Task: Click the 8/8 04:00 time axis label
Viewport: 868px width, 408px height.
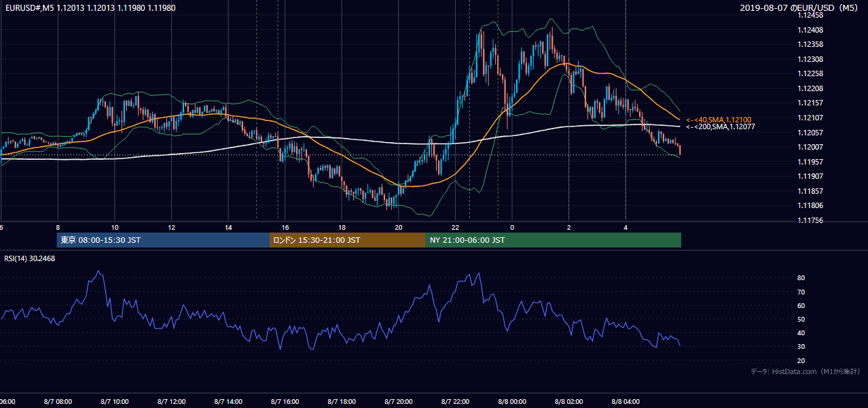Action: (x=626, y=401)
